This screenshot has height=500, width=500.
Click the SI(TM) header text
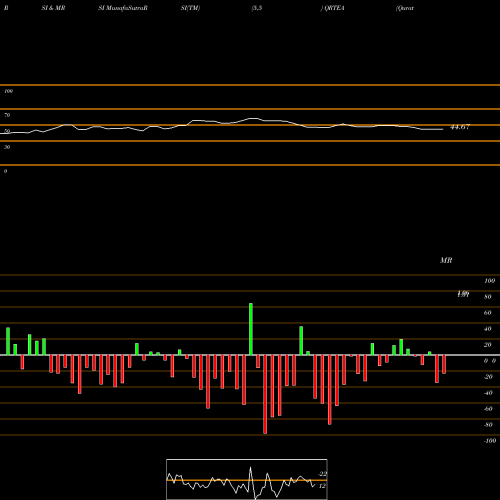coord(190,8)
